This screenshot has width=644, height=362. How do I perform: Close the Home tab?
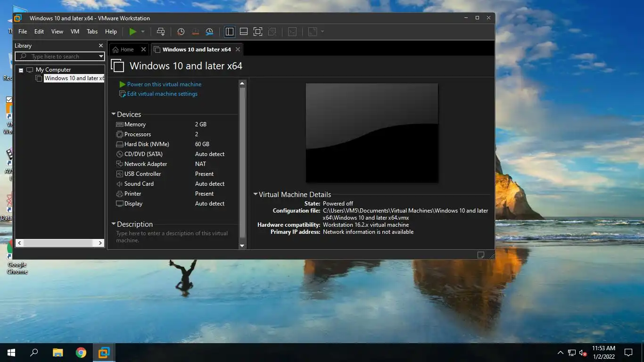point(144,49)
